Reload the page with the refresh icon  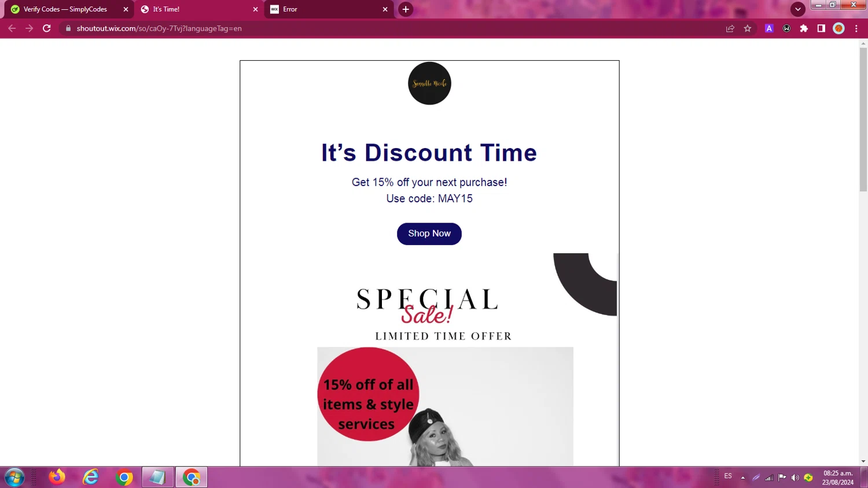pyautogui.click(x=47, y=28)
